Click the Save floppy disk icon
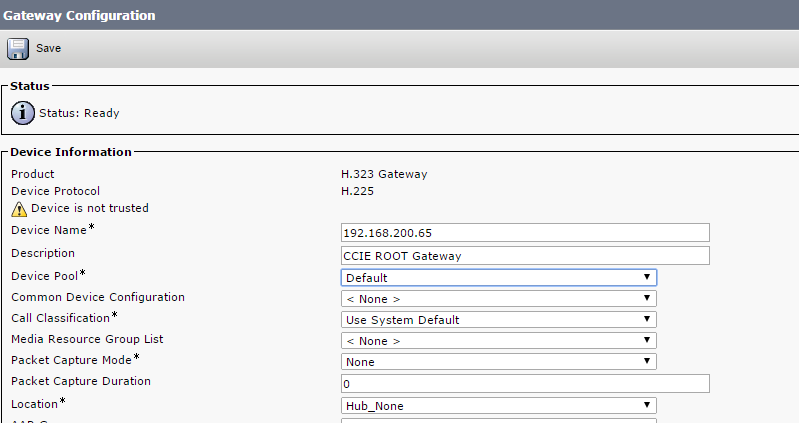The height and width of the screenshot is (423, 799). click(x=18, y=48)
